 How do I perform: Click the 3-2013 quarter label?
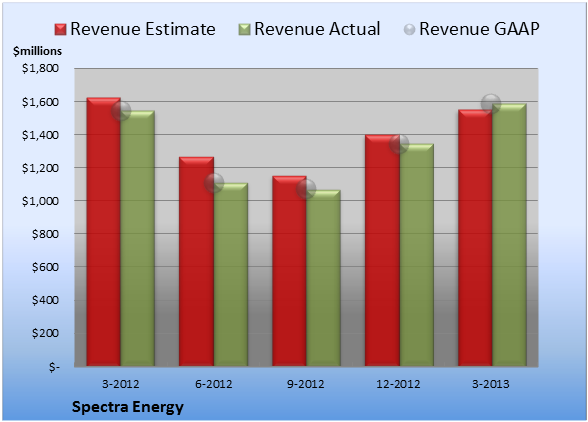491,384
